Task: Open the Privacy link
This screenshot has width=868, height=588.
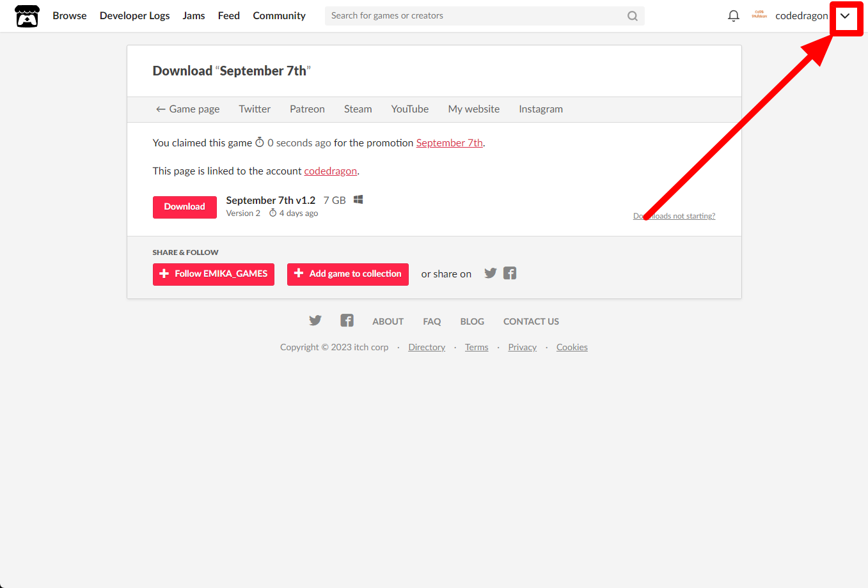Action: (x=523, y=348)
